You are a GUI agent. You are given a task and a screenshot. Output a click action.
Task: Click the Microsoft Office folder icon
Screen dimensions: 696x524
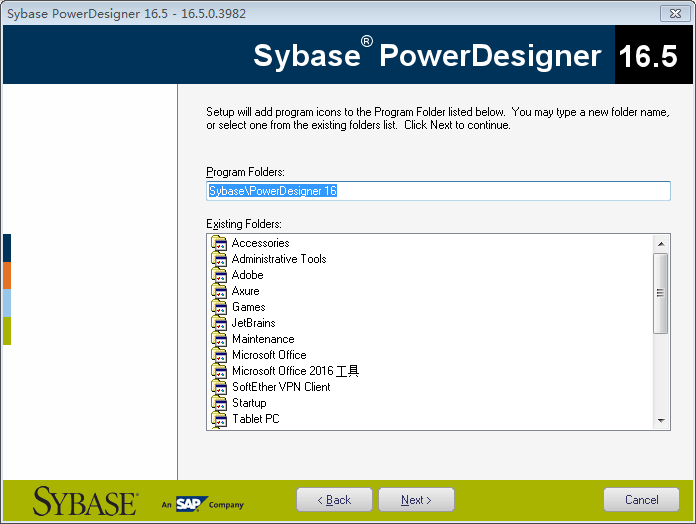(x=219, y=355)
